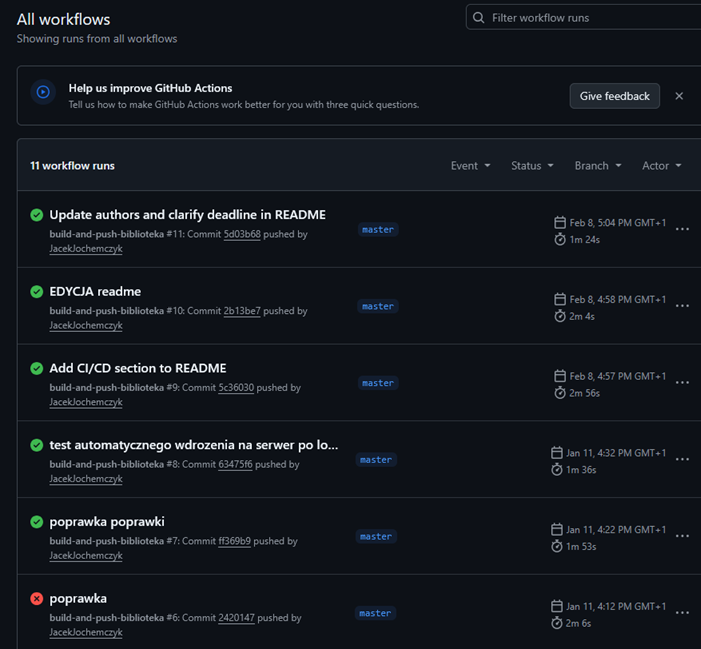
Task: Dismiss the GitHub Actions feedback banner
Action: tap(679, 96)
